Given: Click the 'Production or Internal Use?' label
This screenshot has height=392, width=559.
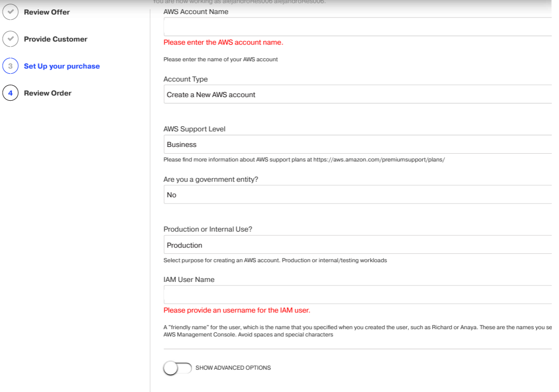Looking at the screenshot, I should (x=208, y=229).
